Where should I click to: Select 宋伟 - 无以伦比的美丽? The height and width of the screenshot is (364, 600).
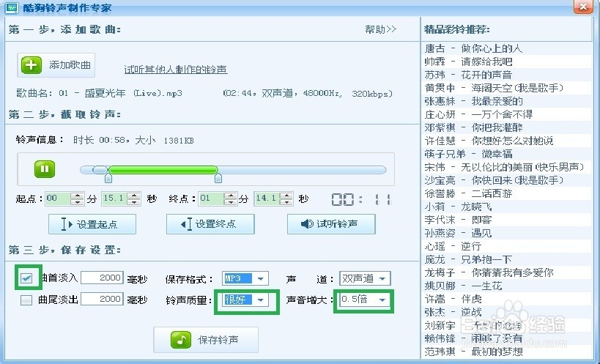[506, 168]
